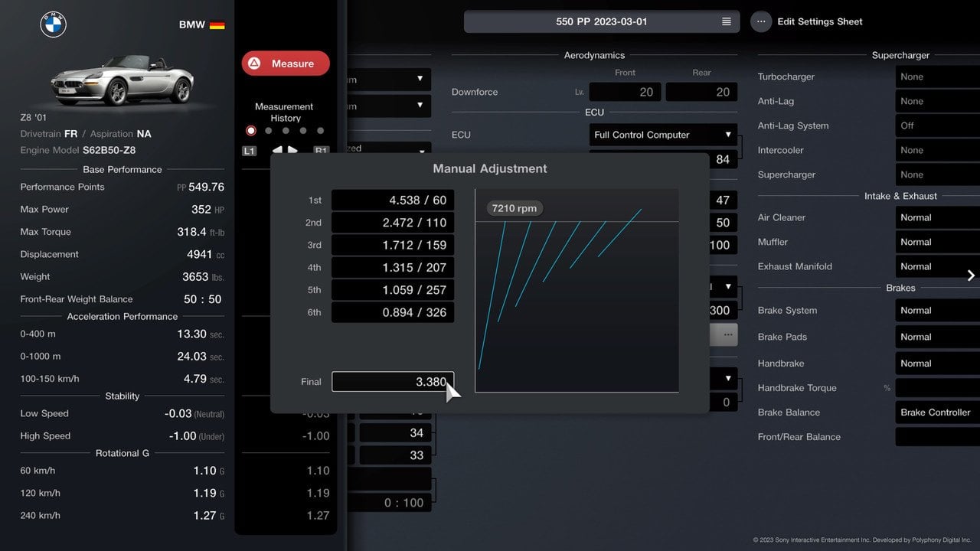Screen dimensions: 980x551
Task: Select the first Measurement History dot
Action: pos(251,131)
